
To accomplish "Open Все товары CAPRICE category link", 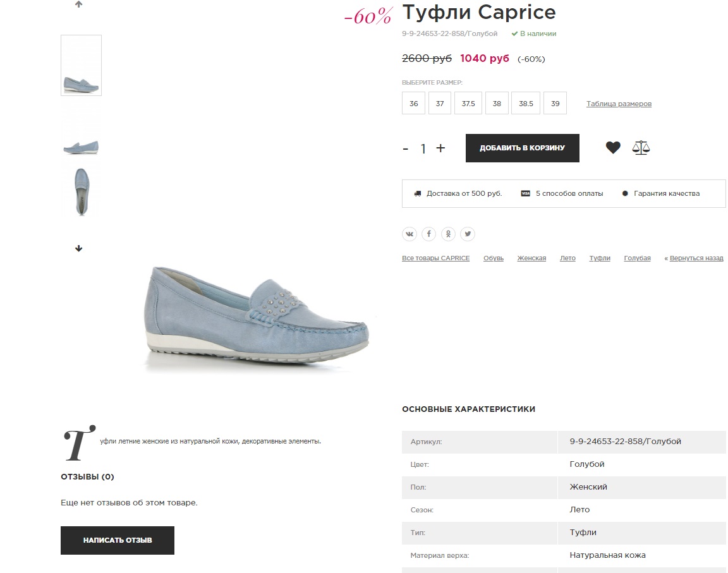I will pos(436,258).
